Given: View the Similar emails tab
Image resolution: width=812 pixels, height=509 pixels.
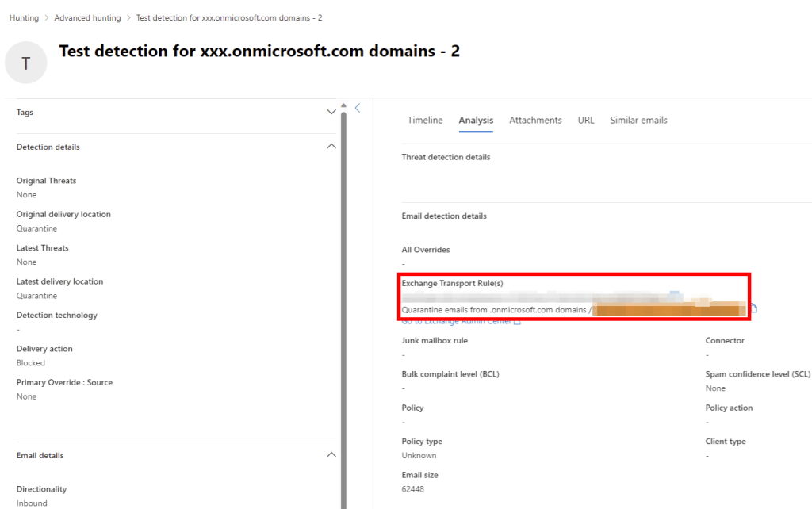Looking at the screenshot, I should pyautogui.click(x=638, y=121).
